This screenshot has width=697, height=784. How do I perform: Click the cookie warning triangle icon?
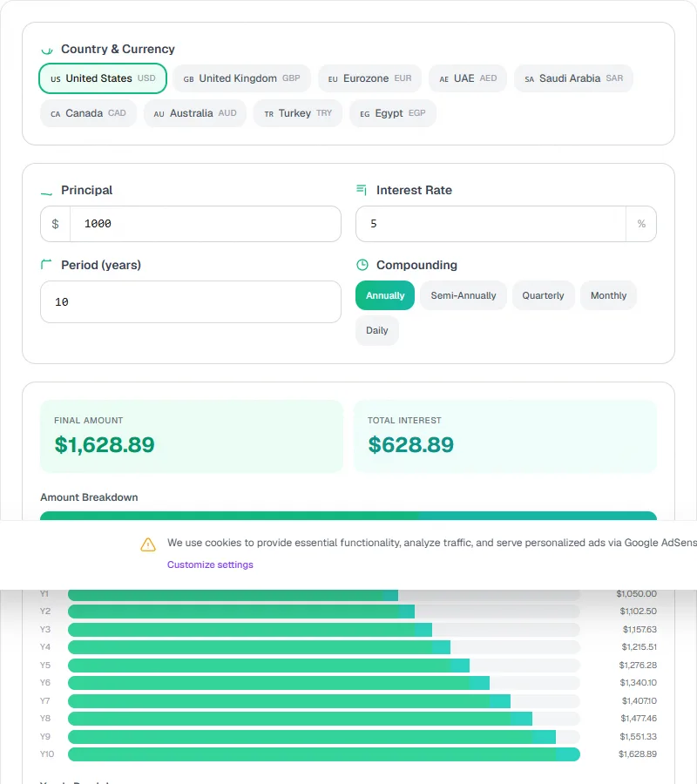coord(148,544)
